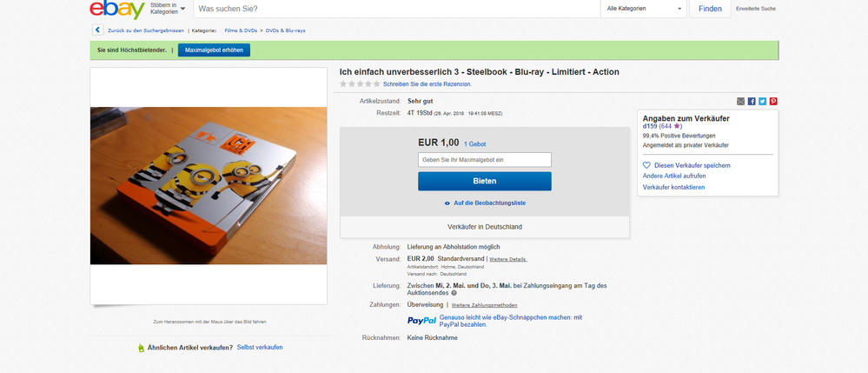Click the Maximalgebot erhöhen button
This screenshot has width=868, height=373.
click(214, 50)
